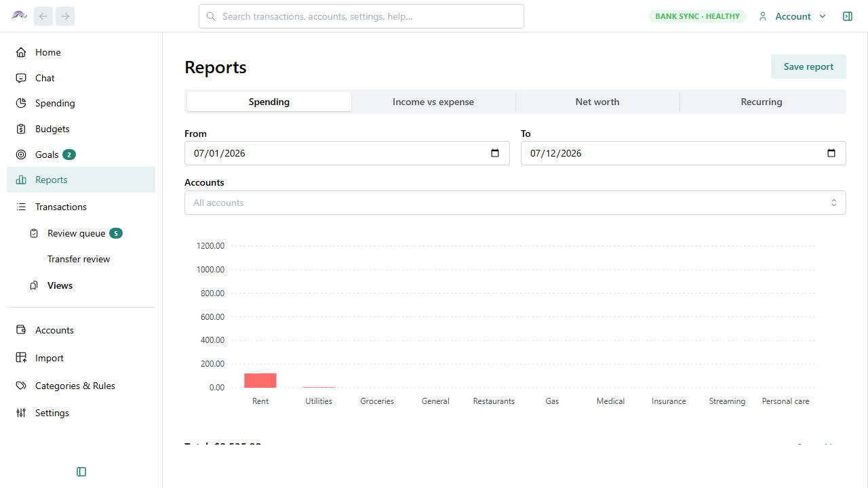The height and width of the screenshot is (488, 868).
Task: Open the From date calendar picker icon
Action: tap(495, 153)
